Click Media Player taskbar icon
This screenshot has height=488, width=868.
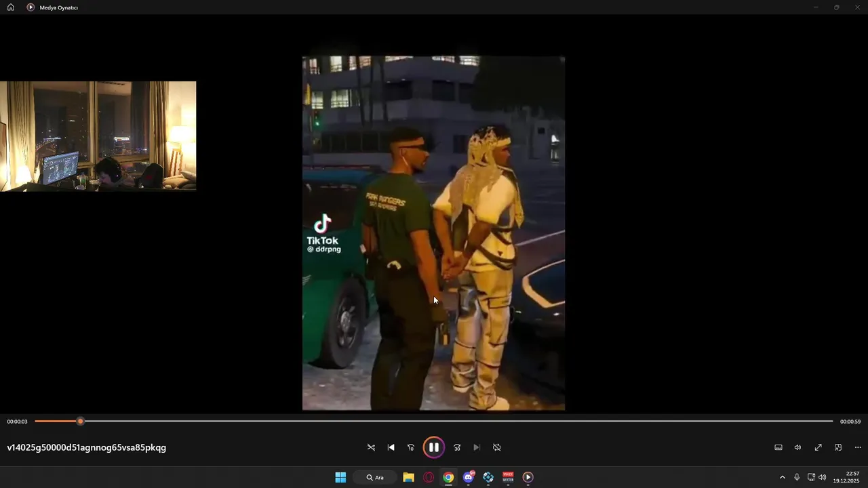click(x=528, y=477)
